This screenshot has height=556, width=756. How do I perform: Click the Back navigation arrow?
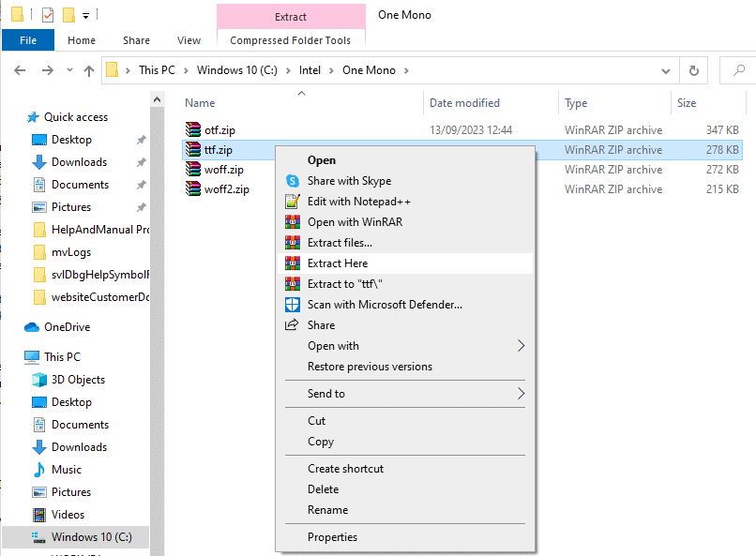[x=20, y=71]
